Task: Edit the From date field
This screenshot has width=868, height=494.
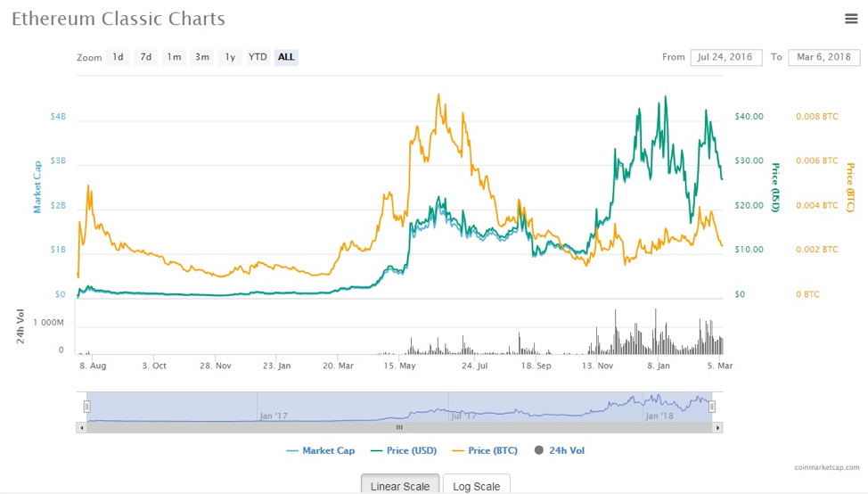Action: pyautogui.click(x=725, y=57)
